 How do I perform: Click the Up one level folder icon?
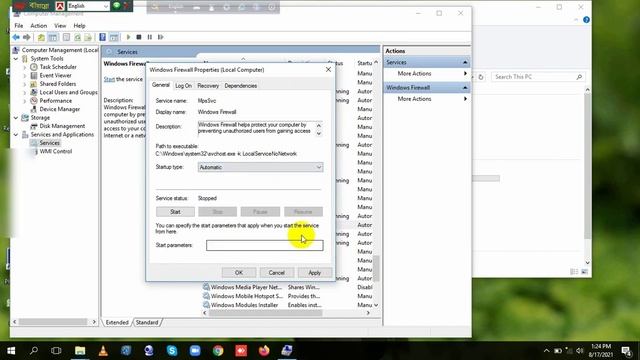(x=41, y=37)
